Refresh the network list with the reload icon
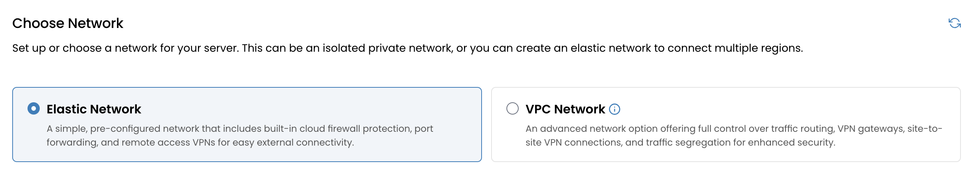Viewport: 980px width, 177px height. point(954,23)
